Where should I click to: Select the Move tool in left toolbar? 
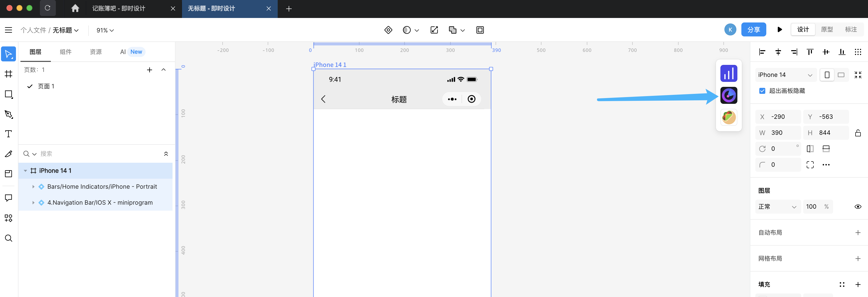(8, 54)
